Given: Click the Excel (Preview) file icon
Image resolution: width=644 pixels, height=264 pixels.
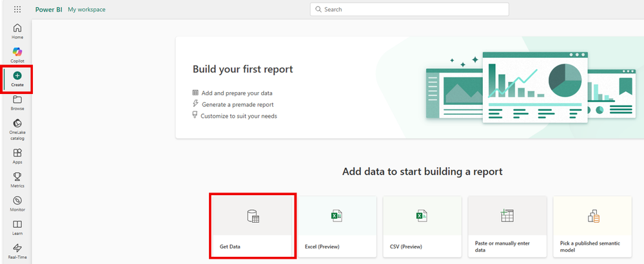Looking at the screenshot, I should [x=337, y=216].
